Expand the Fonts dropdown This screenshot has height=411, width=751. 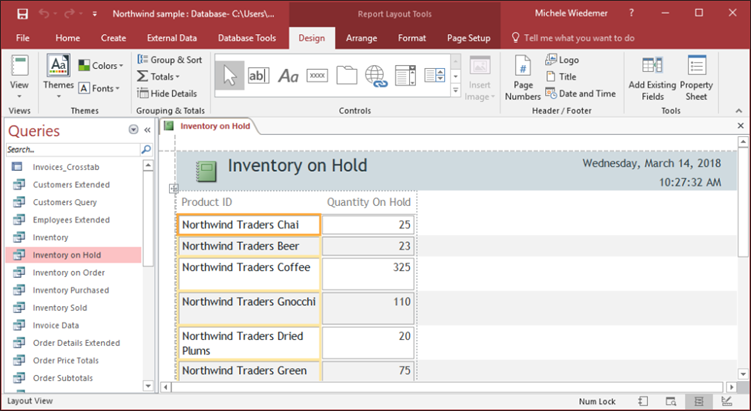(99, 88)
